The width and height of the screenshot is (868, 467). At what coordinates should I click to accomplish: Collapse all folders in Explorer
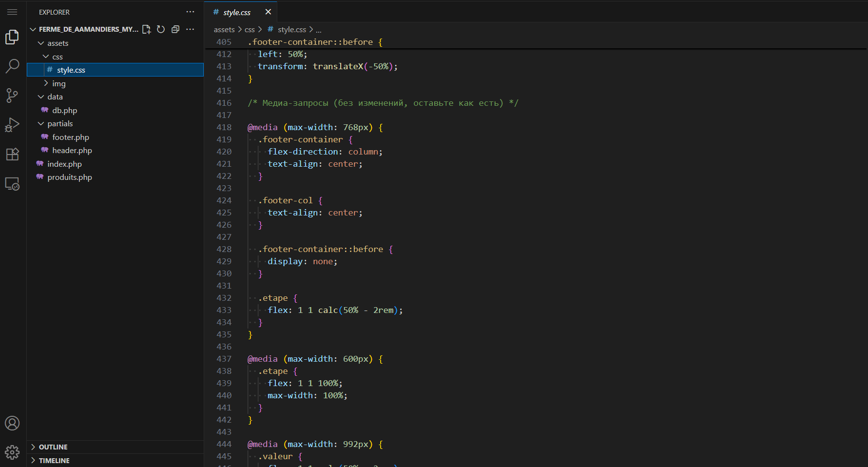coord(175,29)
